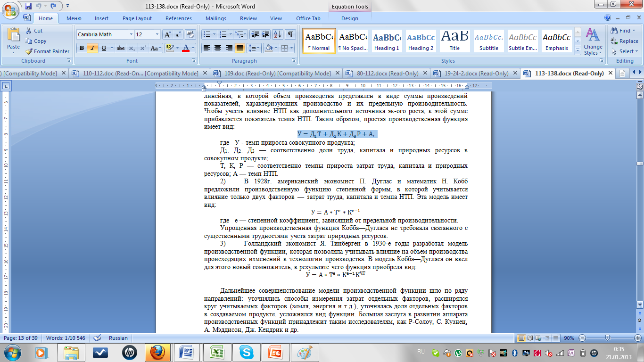Open the font name dropdown

pos(131,34)
